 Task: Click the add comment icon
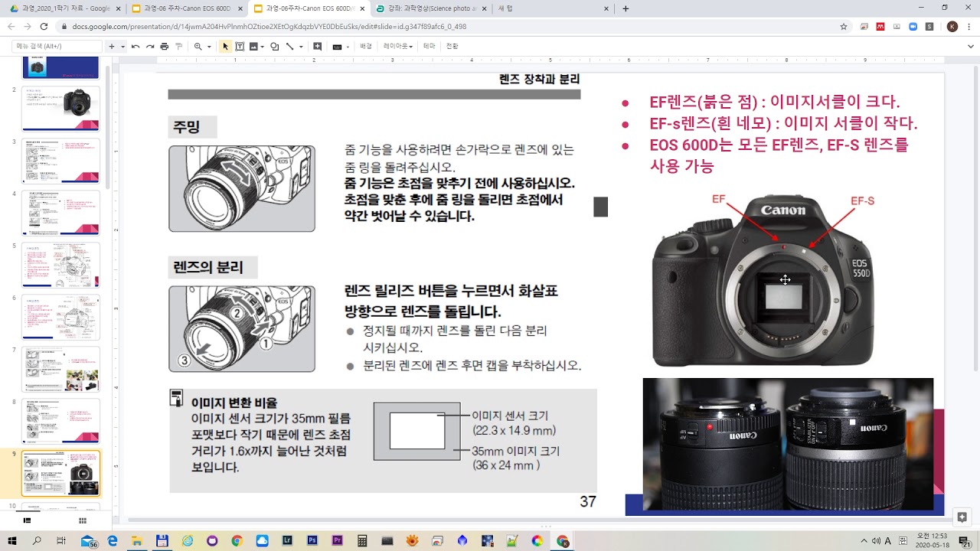[318, 47]
